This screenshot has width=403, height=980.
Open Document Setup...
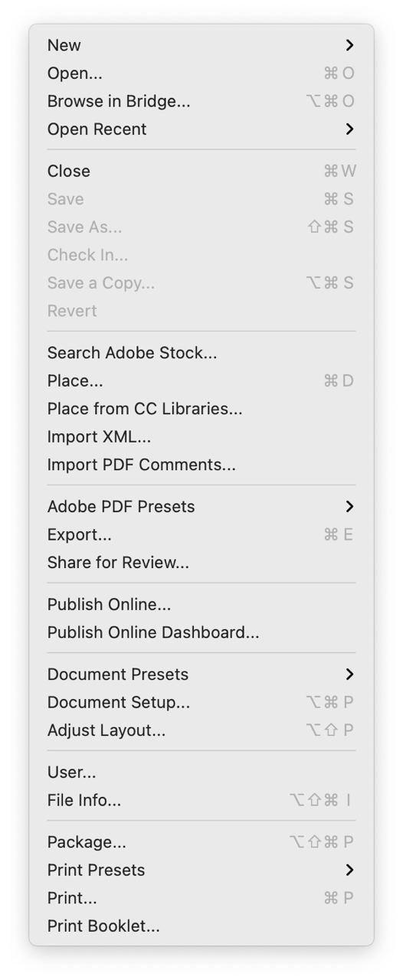[202, 702]
